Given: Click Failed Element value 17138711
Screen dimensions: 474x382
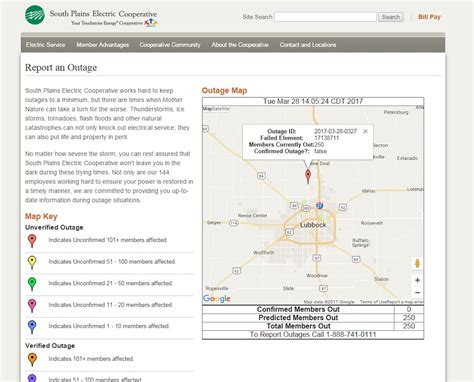Looking at the screenshot, I should [327, 138].
